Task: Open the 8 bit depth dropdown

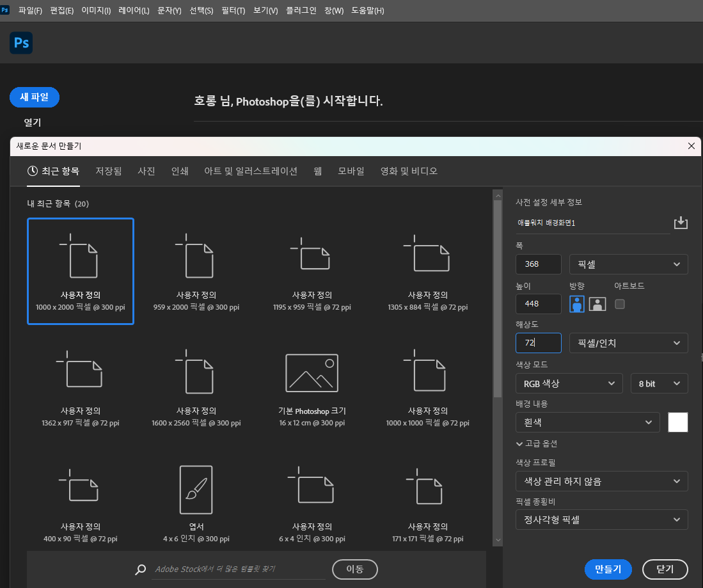Action: pyautogui.click(x=659, y=383)
